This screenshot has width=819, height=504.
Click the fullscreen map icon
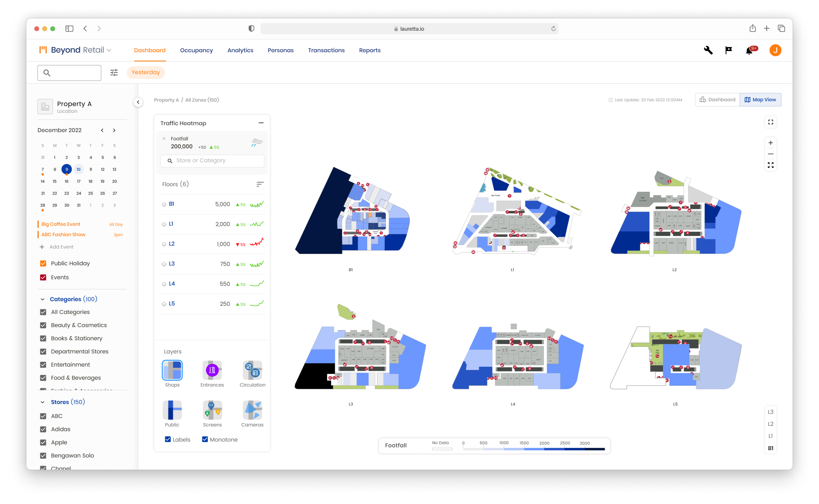pyautogui.click(x=770, y=122)
